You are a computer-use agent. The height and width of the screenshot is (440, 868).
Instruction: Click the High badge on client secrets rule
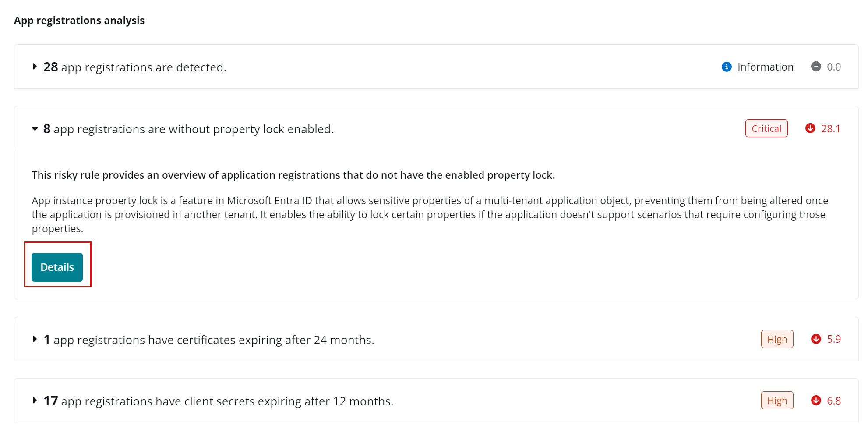[777, 401]
